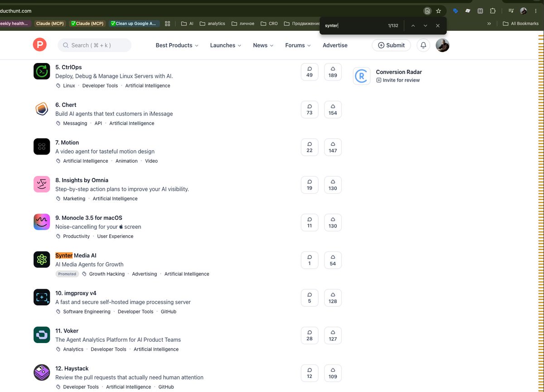Bookmark this page with the star icon
The width and height of the screenshot is (544, 392).
(438, 11)
